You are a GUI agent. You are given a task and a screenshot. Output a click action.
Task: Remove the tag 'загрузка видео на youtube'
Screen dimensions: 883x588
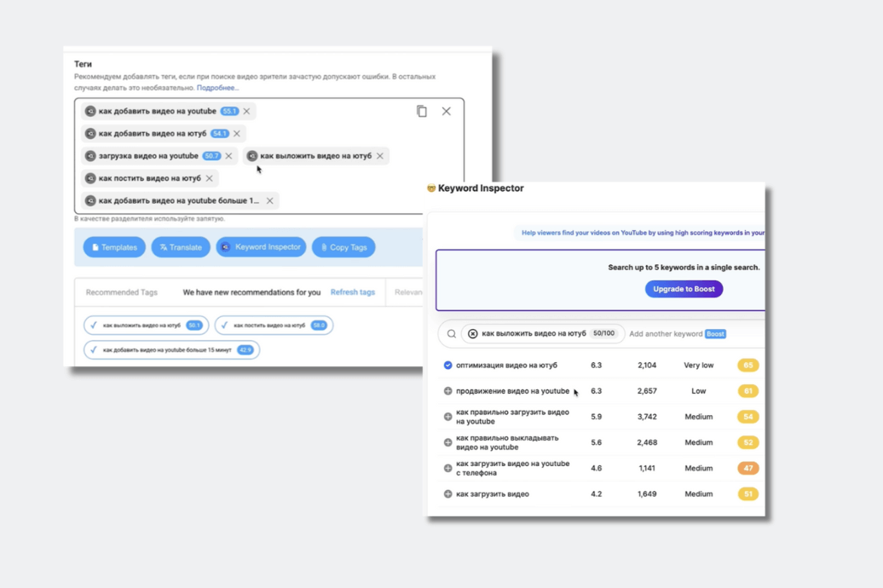(x=228, y=156)
